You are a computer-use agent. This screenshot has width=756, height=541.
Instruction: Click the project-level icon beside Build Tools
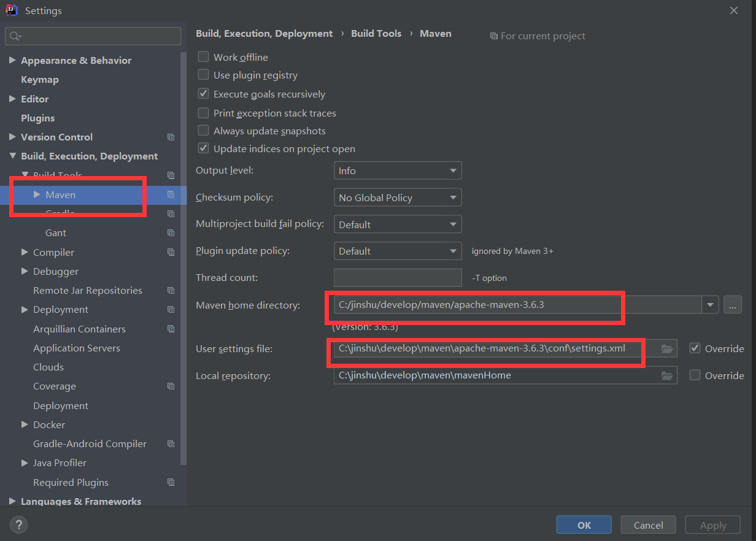coord(171,175)
